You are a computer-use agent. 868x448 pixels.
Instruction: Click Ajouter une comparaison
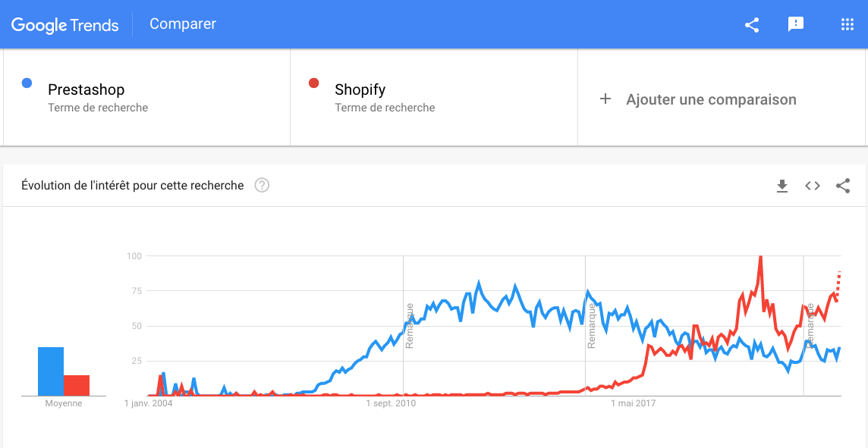pos(711,99)
